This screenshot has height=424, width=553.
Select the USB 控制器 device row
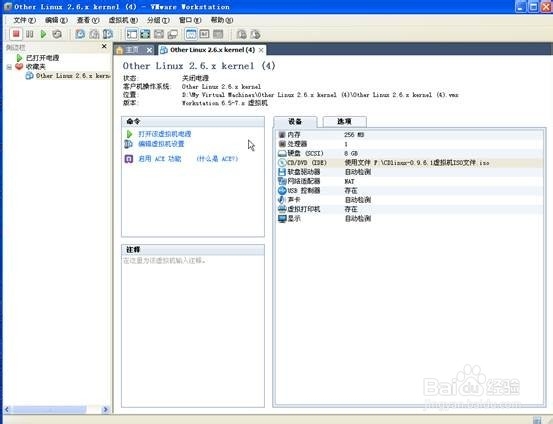pyautogui.click(x=409, y=190)
